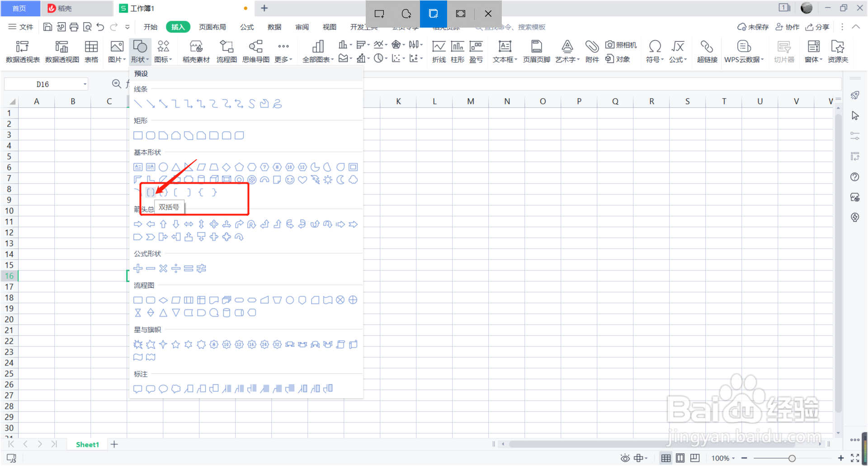Insert 柱形 column sparkline
Screen dimensions: 868x466
click(458, 52)
